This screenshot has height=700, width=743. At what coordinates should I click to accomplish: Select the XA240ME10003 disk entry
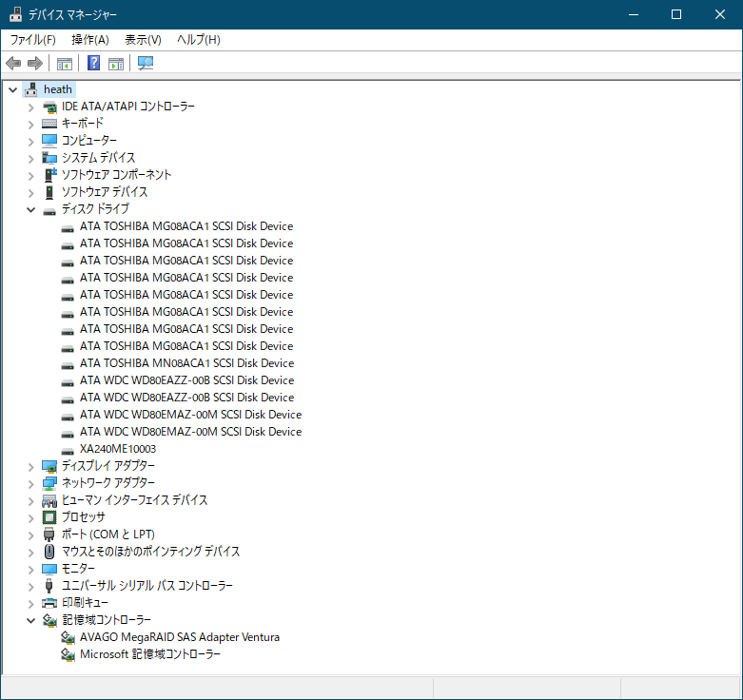pyautogui.click(x=118, y=449)
